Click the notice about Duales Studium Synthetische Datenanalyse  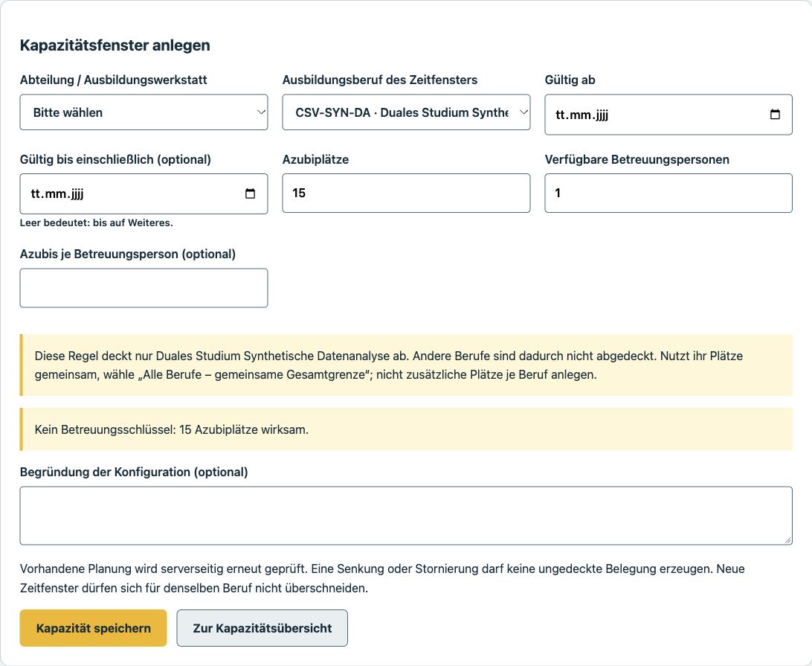point(406,365)
